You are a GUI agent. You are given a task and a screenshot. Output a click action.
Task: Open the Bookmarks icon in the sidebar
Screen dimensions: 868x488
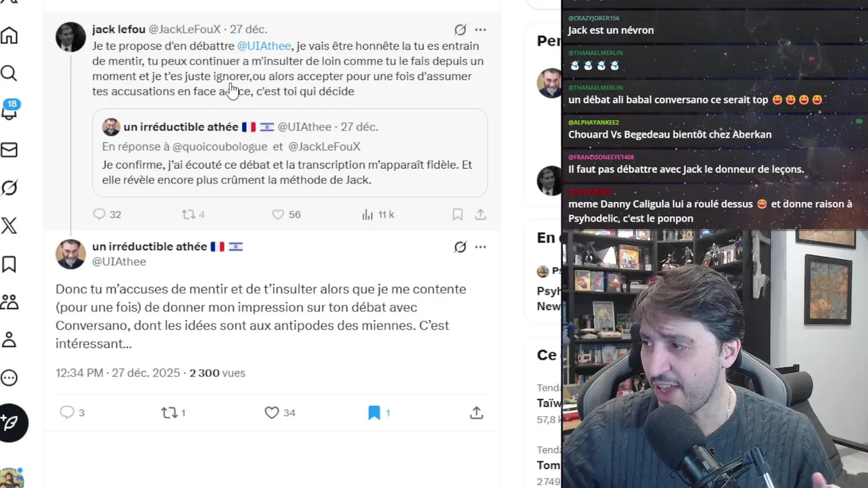pyautogui.click(x=9, y=264)
